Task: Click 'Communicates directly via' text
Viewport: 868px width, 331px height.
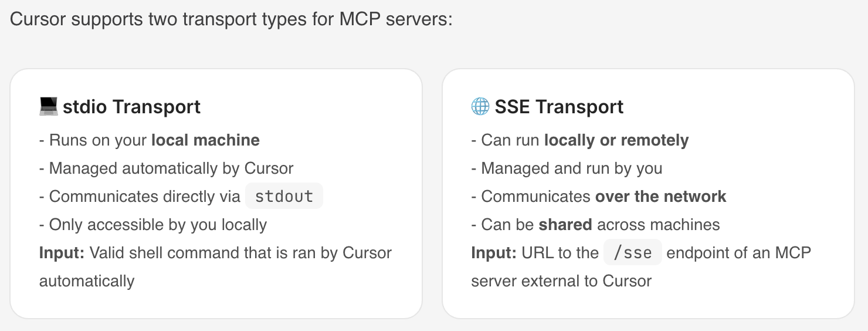Action: pos(140,197)
